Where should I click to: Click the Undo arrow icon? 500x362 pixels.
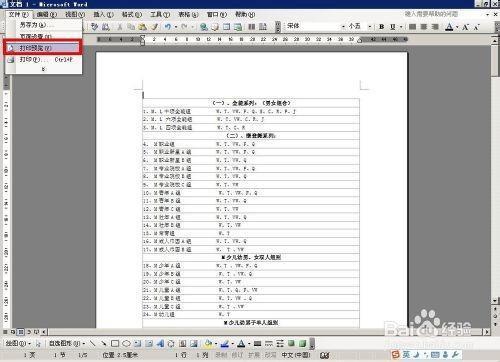[x=168, y=26]
